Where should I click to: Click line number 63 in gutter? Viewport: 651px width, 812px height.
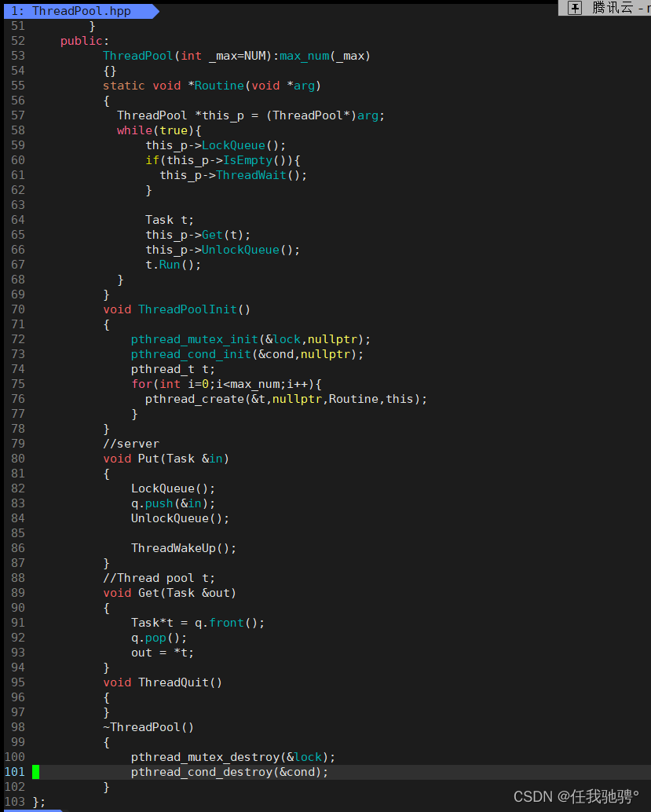click(18, 205)
